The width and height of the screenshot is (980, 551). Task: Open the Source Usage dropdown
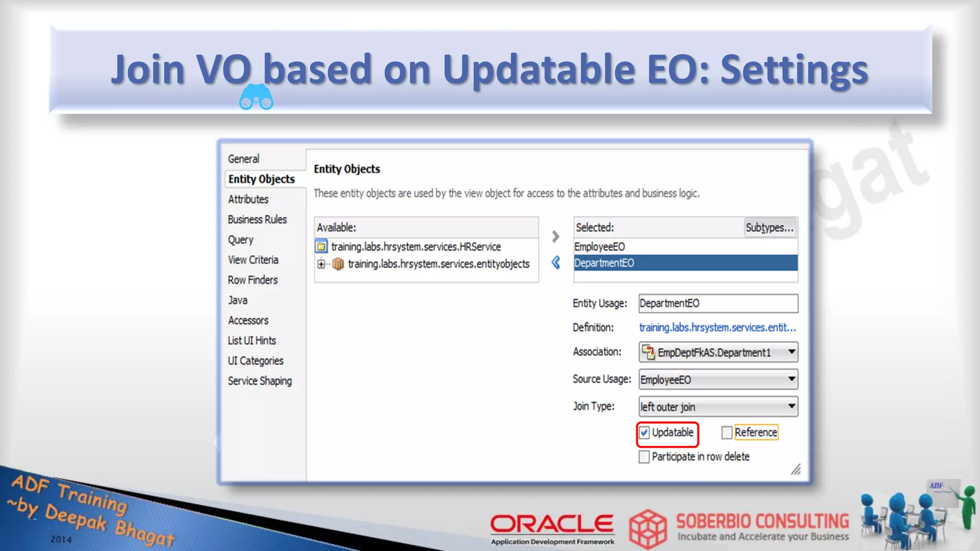pyautogui.click(x=791, y=379)
